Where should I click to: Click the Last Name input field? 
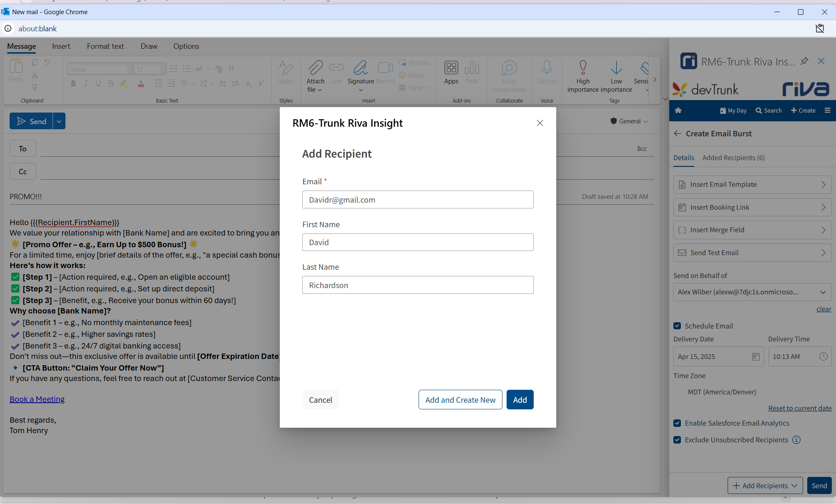coord(417,285)
